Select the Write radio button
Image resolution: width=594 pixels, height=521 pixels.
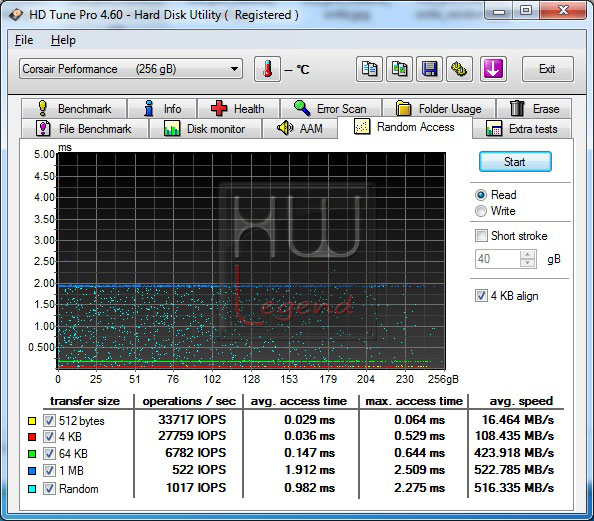click(481, 211)
